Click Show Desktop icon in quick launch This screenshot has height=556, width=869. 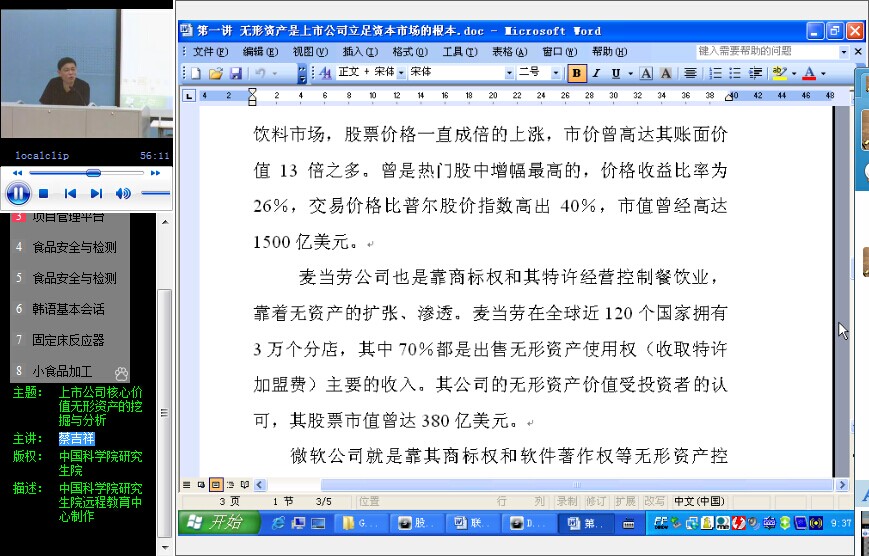point(319,523)
